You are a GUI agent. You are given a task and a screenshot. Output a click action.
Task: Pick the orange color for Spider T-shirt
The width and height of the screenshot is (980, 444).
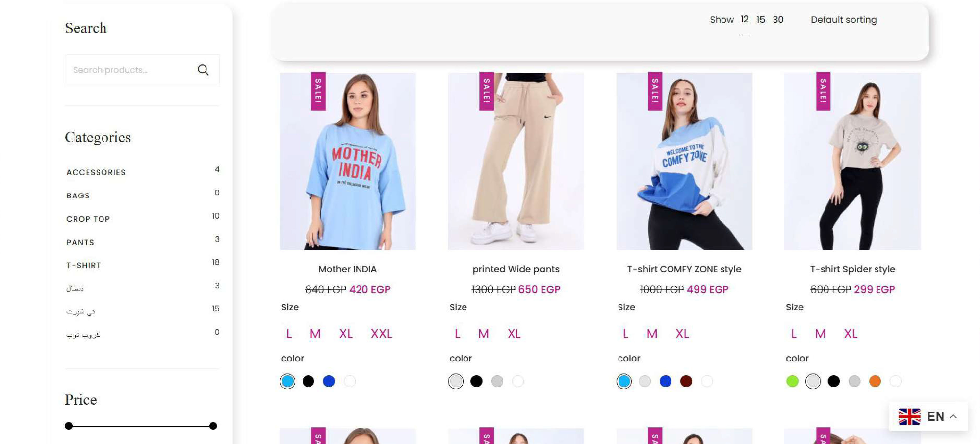(875, 381)
